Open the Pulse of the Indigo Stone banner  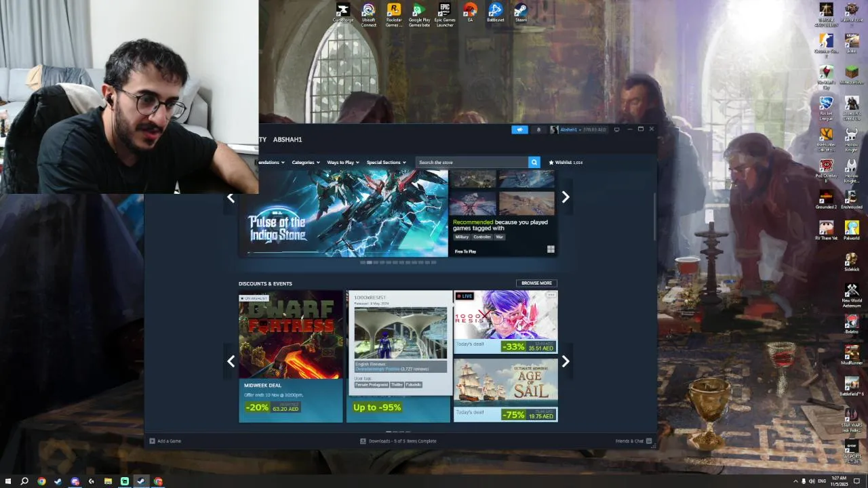tap(344, 213)
